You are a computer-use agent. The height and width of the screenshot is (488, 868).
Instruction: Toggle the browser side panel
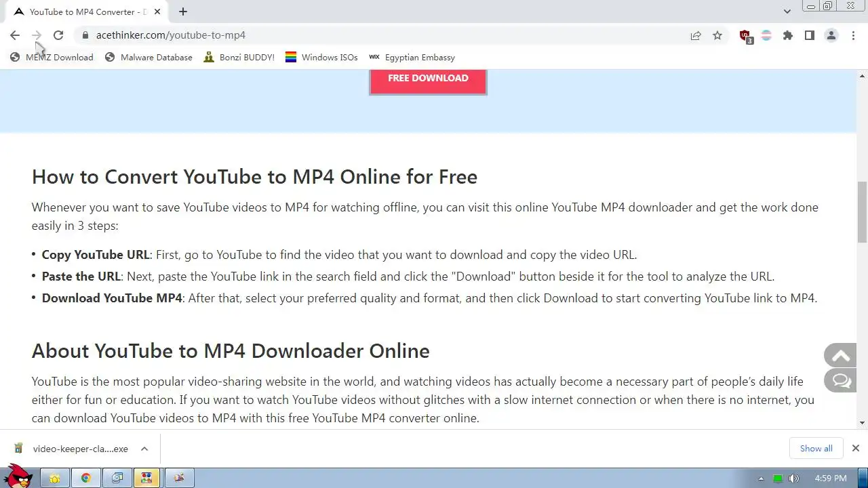point(810,35)
